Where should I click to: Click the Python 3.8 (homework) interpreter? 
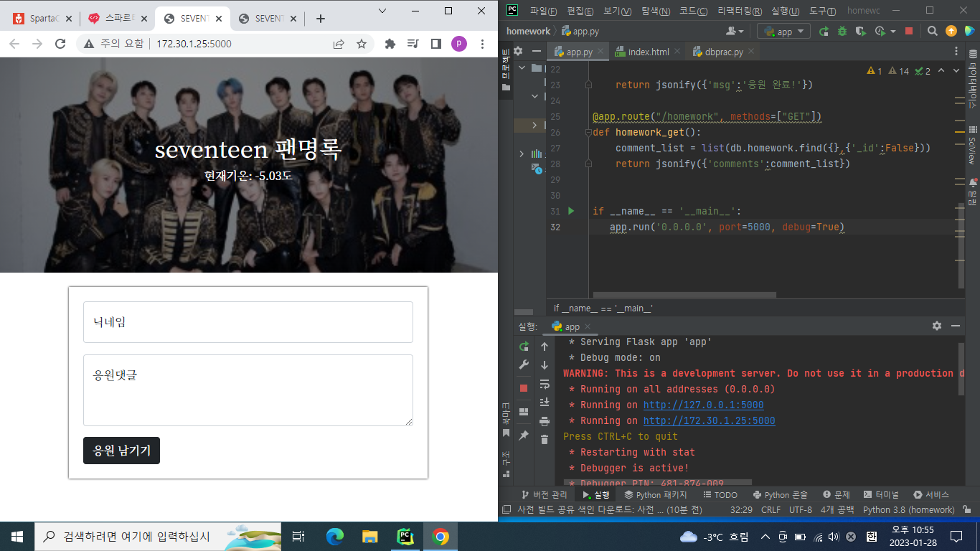tap(908, 510)
